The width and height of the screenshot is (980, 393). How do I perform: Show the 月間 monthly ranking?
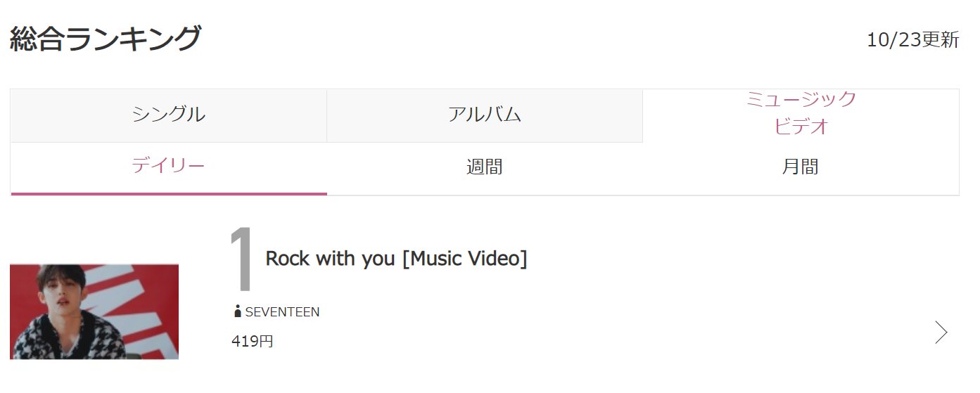(x=801, y=168)
